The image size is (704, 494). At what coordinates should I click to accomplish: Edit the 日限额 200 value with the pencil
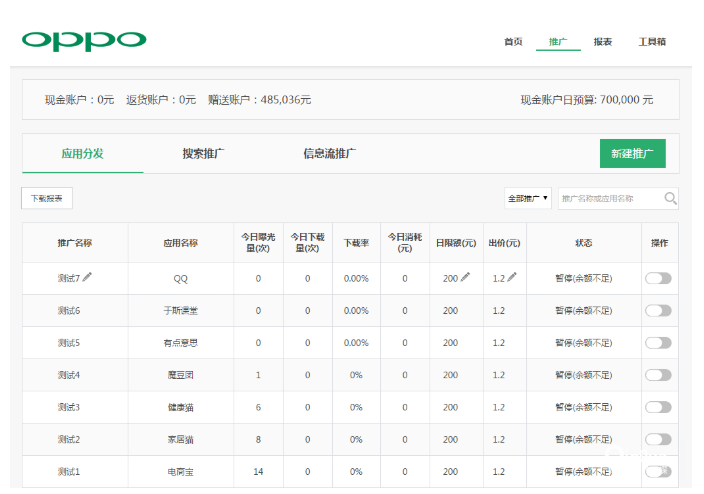tap(465, 277)
